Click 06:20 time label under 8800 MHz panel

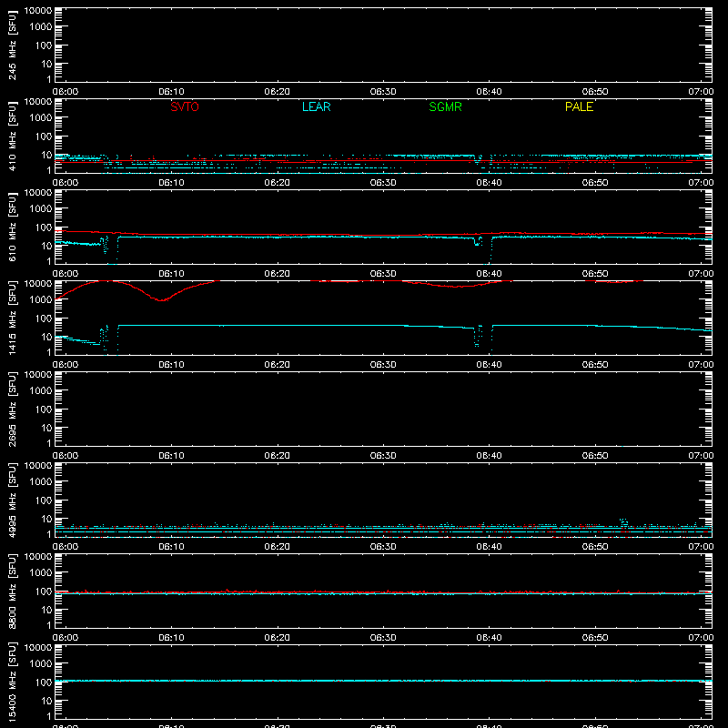point(278,638)
